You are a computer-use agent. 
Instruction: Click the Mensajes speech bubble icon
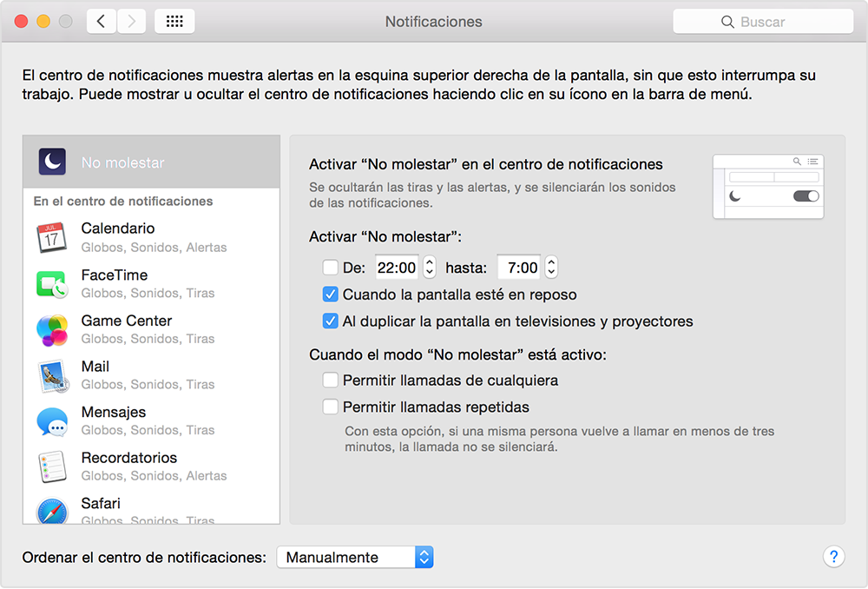[x=52, y=421]
